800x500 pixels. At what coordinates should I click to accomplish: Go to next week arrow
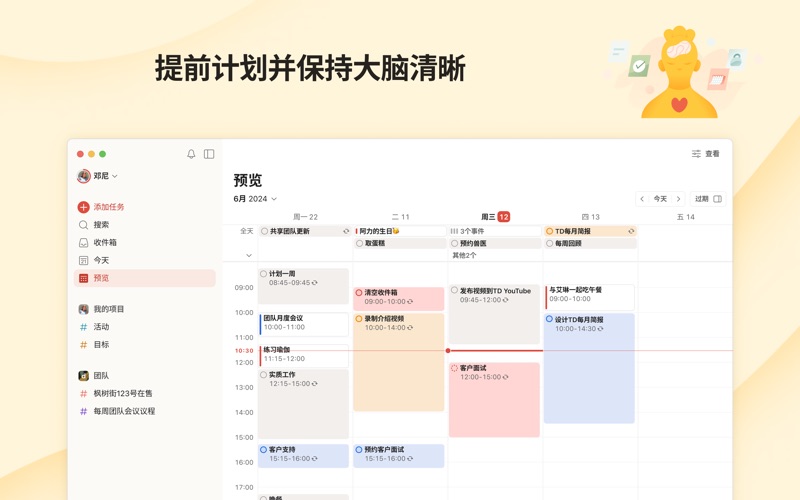coord(679,199)
